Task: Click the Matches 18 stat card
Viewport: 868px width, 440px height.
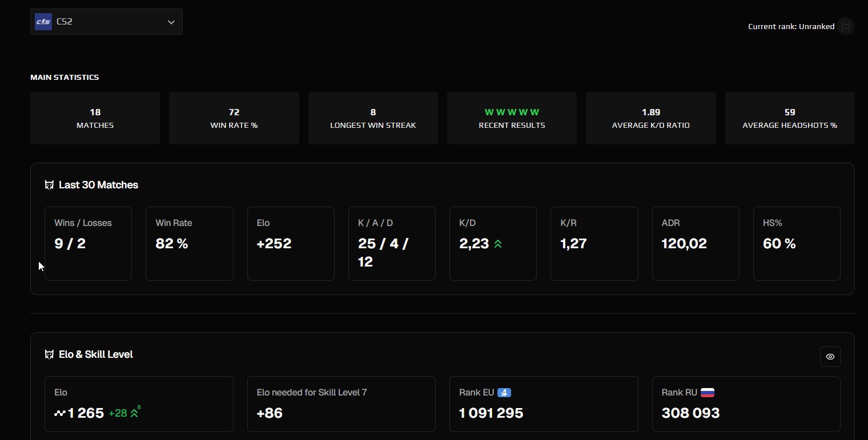Action: (95, 118)
